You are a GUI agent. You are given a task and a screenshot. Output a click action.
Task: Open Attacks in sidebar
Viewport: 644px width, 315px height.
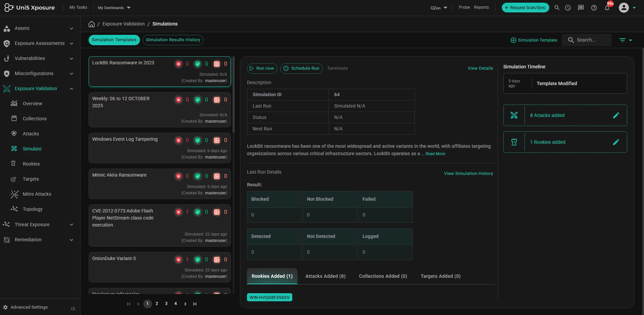31,134
